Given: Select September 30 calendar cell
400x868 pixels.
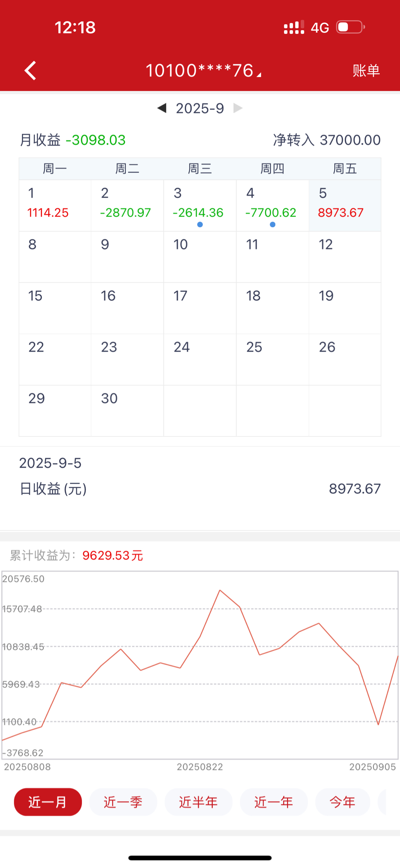Looking at the screenshot, I should point(127,411).
